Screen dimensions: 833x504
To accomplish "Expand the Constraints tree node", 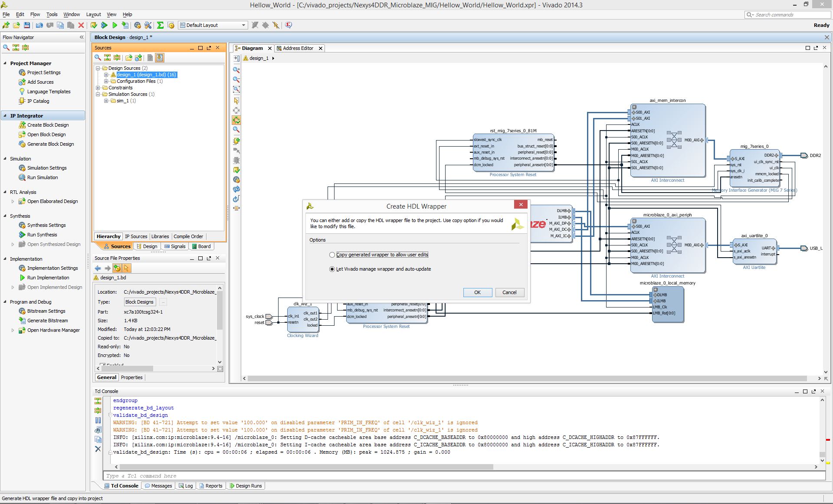I will 98,88.
